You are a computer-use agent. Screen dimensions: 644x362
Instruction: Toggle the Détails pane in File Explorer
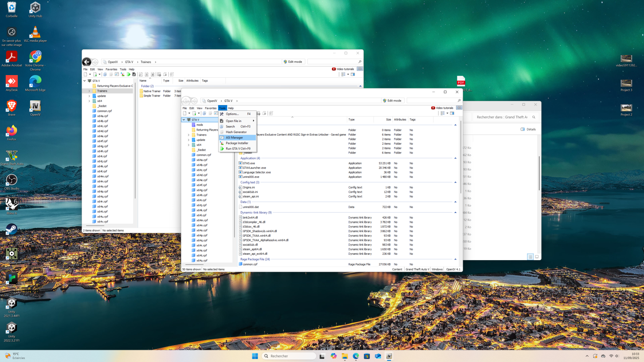pos(528,129)
